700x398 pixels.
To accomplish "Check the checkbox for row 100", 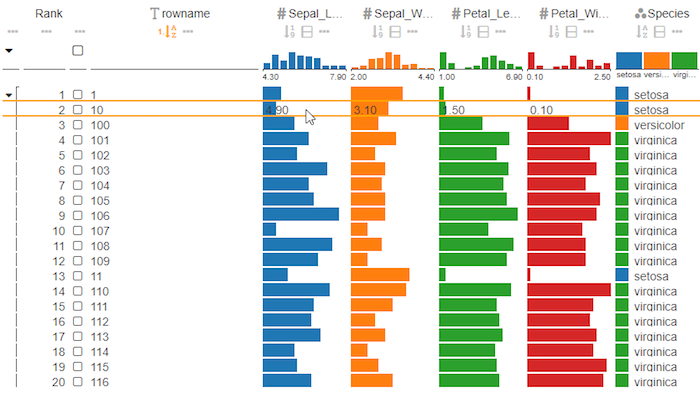I will coord(78,125).
